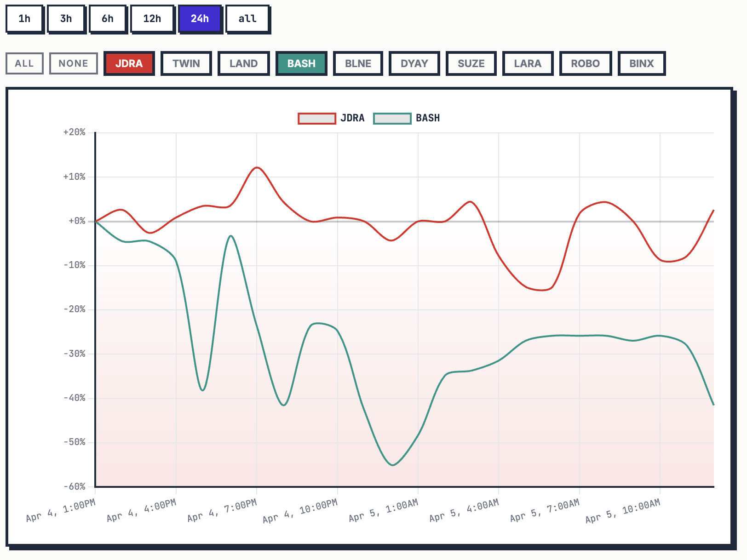Toggle off the BASH series
This screenshot has width=747, height=560.
click(x=301, y=63)
